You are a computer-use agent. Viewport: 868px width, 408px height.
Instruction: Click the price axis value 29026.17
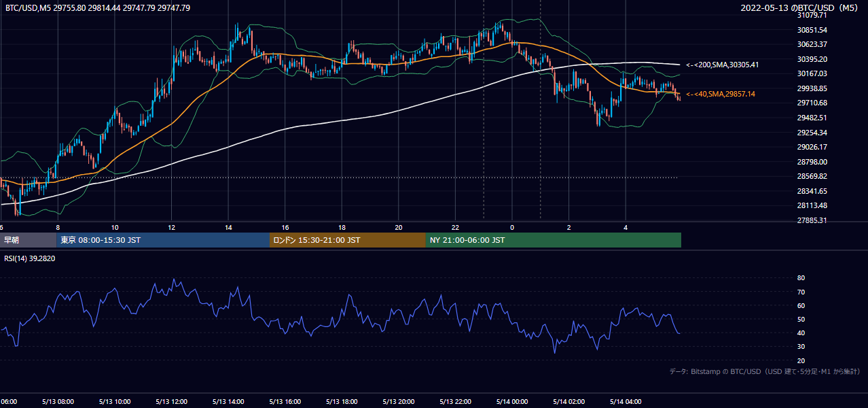[x=812, y=147]
